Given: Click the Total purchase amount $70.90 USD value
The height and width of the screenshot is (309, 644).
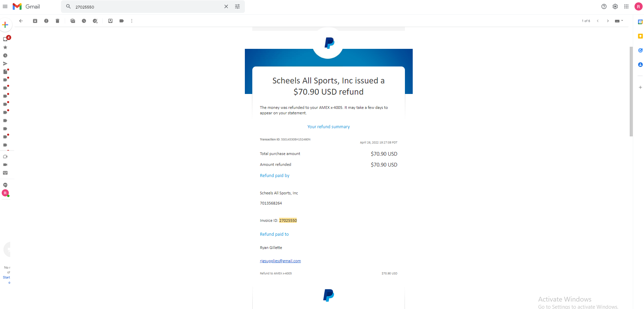Looking at the screenshot, I should point(384,154).
